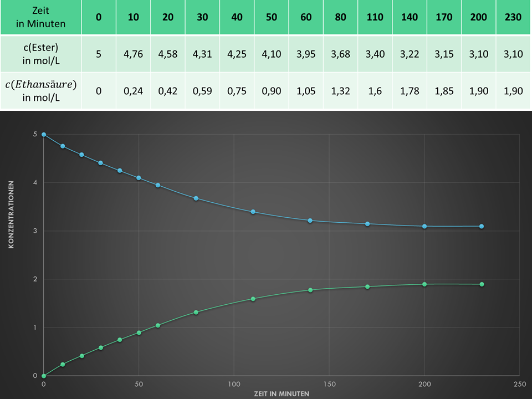The height and width of the screenshot is (399, 532).
Task: Click the blue data point at 110 minutes
Action: (x=253, y=212)
